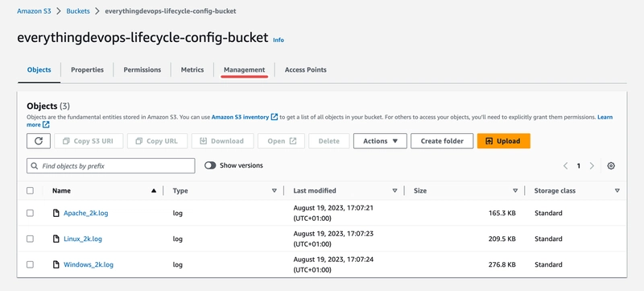The image size is (644, 291).
Task: Click the external link icon after Amazon S3 inventory
Action: point(275,117)
